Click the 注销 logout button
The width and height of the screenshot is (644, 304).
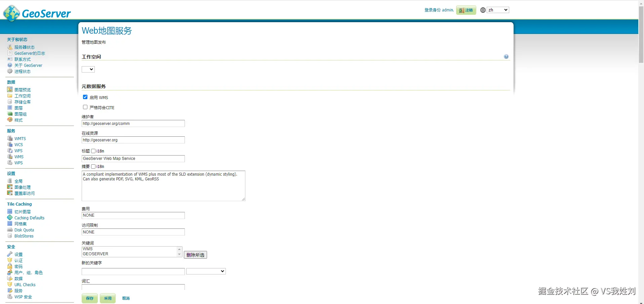[x=466, y=10]
